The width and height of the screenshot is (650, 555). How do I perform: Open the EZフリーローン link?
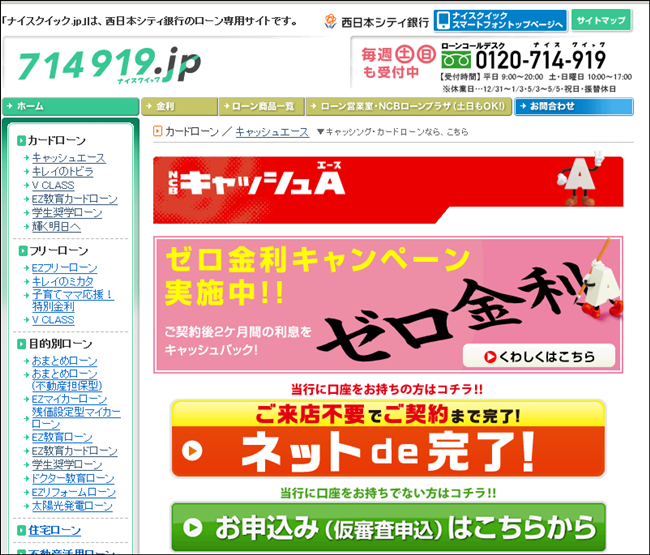pyautogui.click(x=65, y=268)
